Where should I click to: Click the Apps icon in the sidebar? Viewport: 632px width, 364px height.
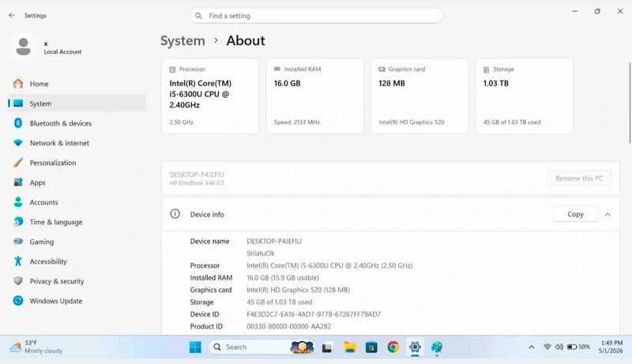tap(18, 182)
